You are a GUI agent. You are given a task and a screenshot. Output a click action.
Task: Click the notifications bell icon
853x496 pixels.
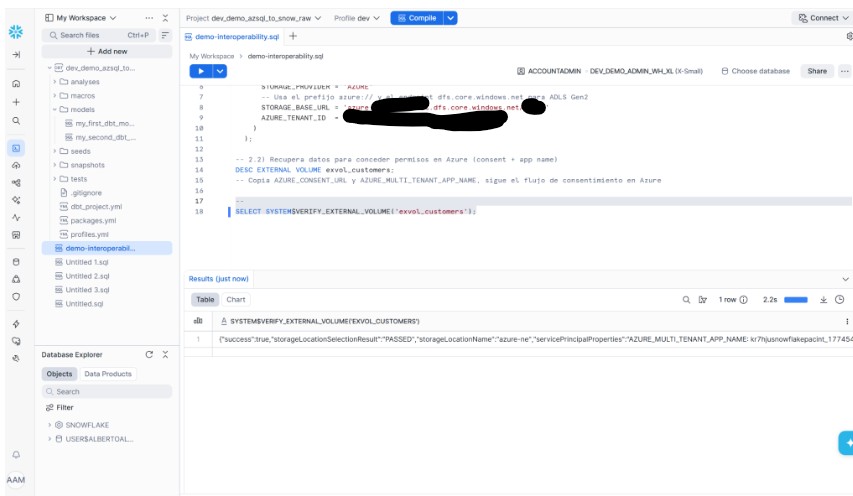[x=16, y=455]
